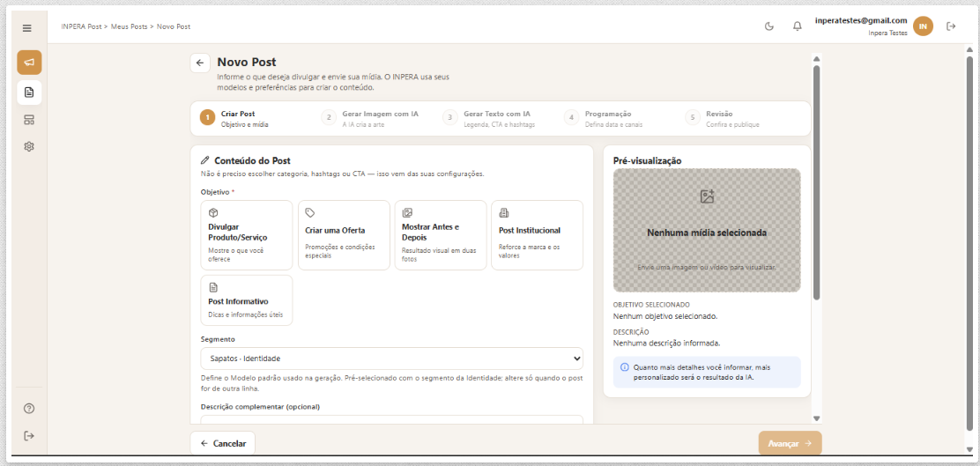Click the image placeholder icon in preview
Screen dimensions: 980x466
[x=707, y=196]
